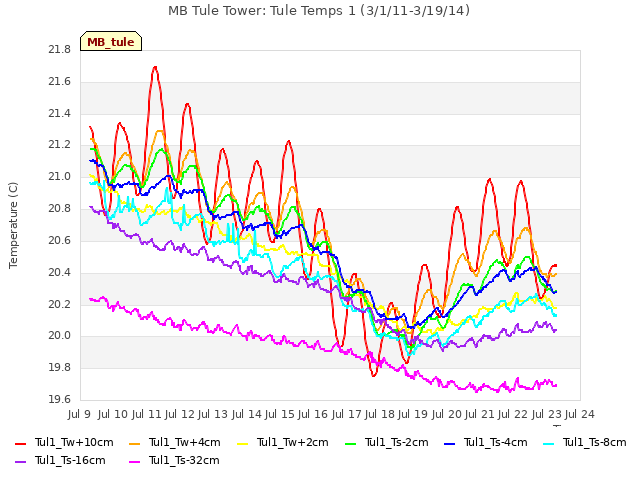Viewport: 640px width, 480px height.
Task: Select the Tul1_Tw+2cm legend label
Action: (x=293, y=442)
